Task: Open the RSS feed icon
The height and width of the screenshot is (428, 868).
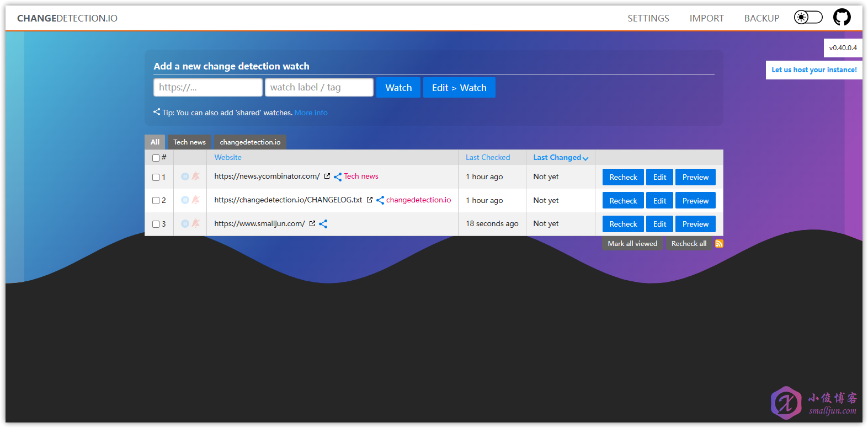Action: 719,244
